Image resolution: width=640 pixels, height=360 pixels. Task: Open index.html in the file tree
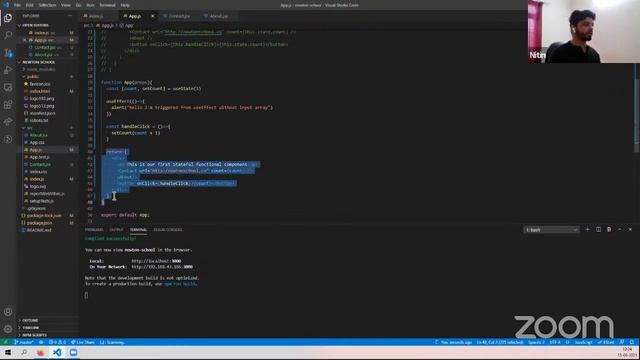40,91
